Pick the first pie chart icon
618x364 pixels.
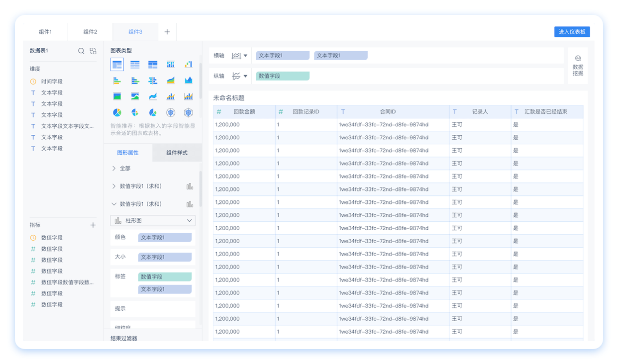tap(117, 112)
